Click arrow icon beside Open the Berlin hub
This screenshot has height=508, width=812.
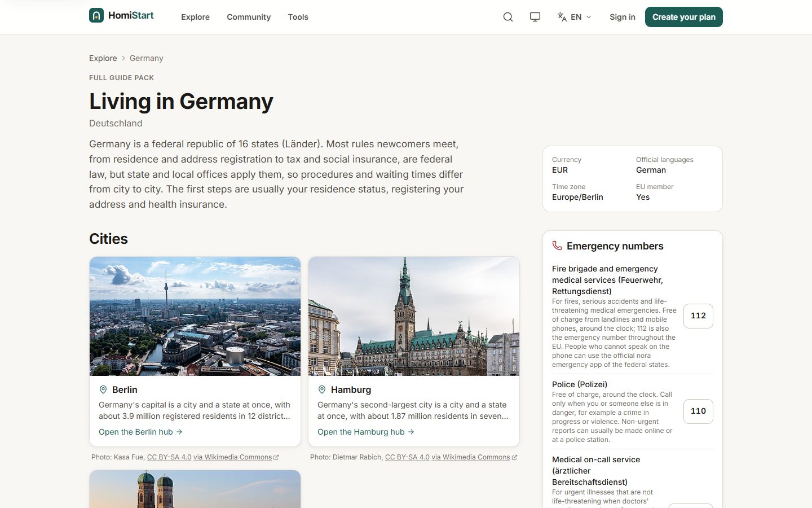pos(179,432)
